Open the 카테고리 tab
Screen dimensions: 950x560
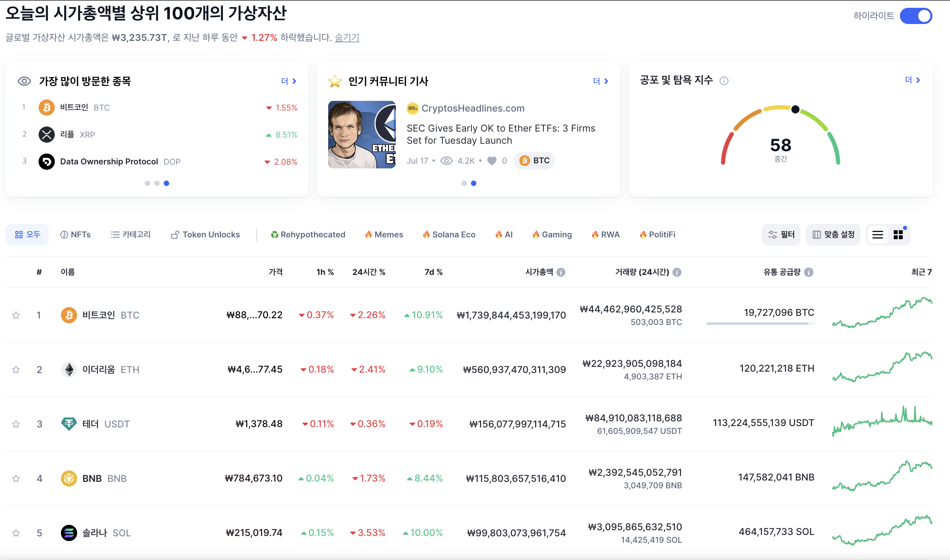pos(131,235)
